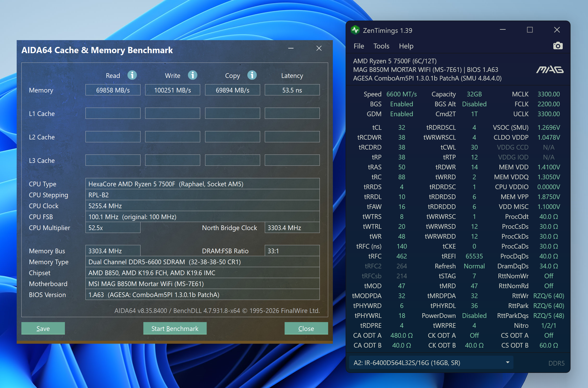Click the CPU Clock value 5255.4 MHz
This screenshot has height=388, width=588.
[203, 206]
